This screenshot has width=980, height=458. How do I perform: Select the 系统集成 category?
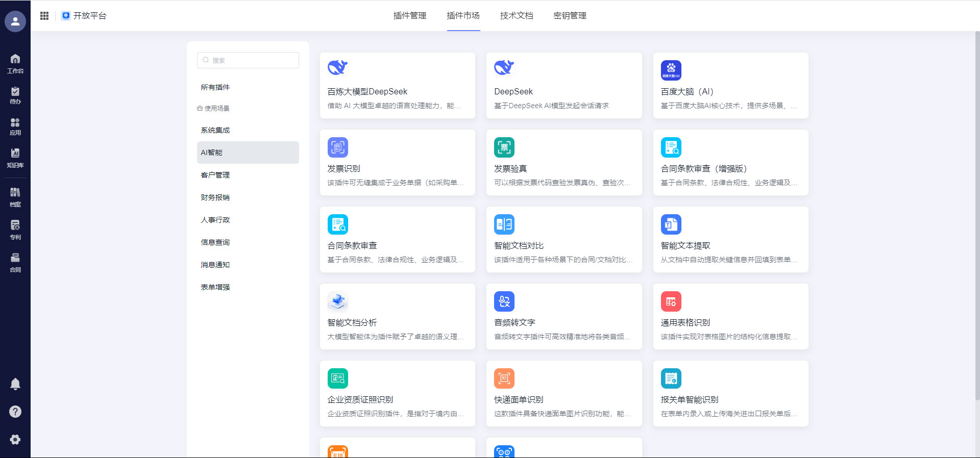(x=215, y=130)
